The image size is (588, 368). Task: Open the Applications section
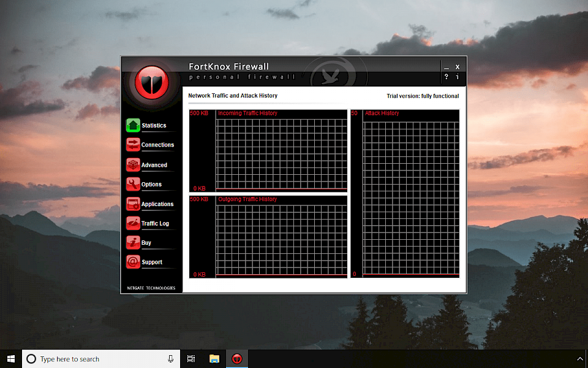pyautogui.click(x=157, y=204)
